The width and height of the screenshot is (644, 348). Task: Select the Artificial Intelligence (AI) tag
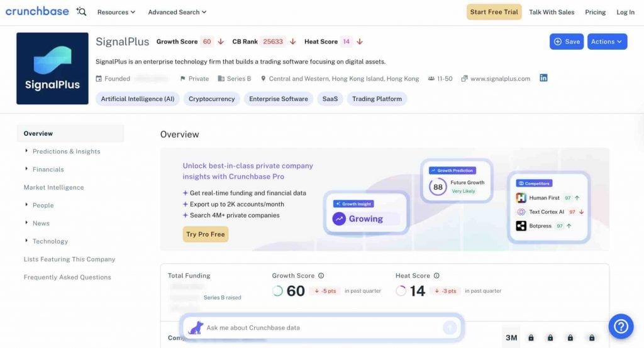click(x=138, y=99)
